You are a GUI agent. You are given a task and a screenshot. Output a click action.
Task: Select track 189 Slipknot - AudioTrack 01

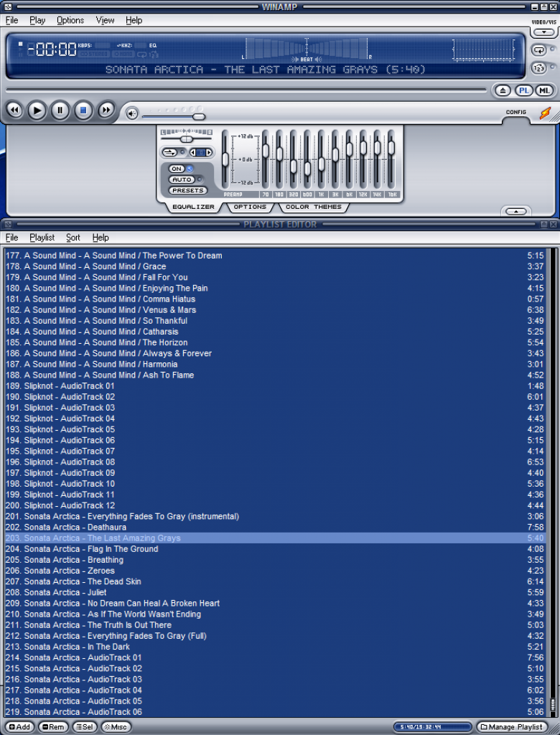tap(275, 385)
